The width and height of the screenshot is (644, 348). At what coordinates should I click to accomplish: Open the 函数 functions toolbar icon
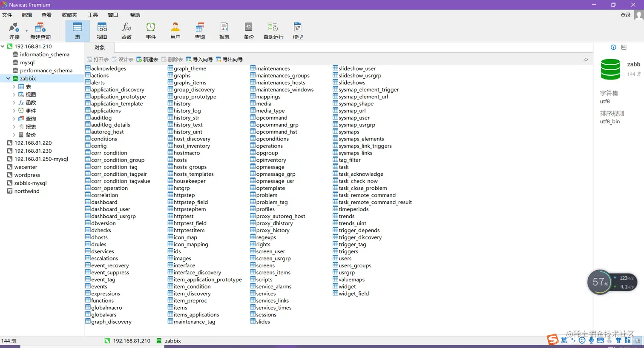click(x=126, y=31)
